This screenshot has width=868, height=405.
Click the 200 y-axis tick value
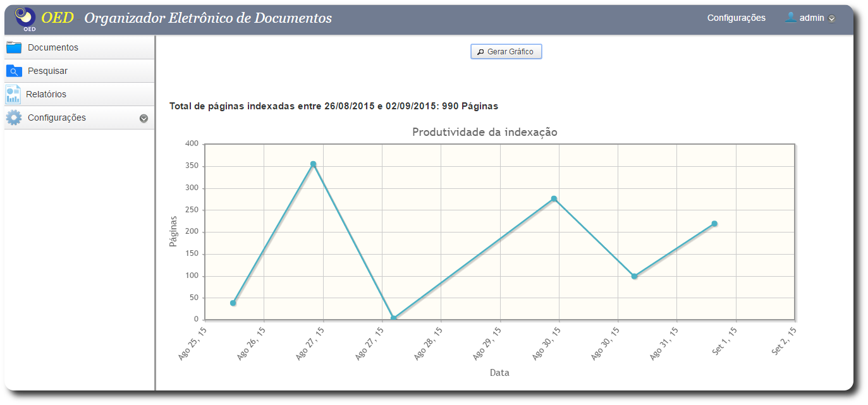[x=192, y=232]
